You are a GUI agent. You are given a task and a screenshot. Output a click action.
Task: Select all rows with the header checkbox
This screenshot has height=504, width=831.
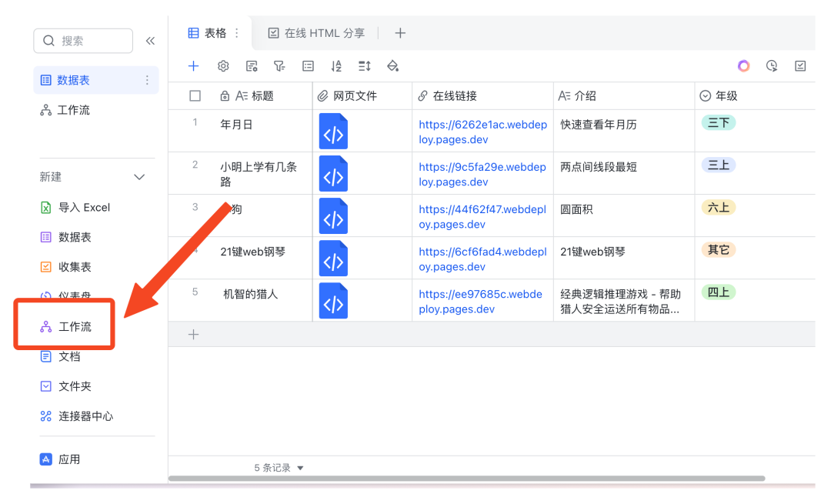pos(195,95)
